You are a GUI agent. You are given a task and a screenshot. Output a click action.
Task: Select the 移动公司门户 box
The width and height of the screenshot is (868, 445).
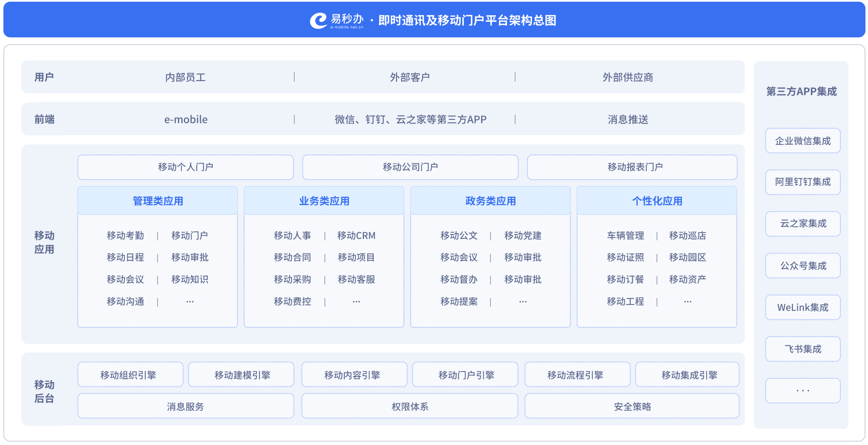click(x=410, y=167)
